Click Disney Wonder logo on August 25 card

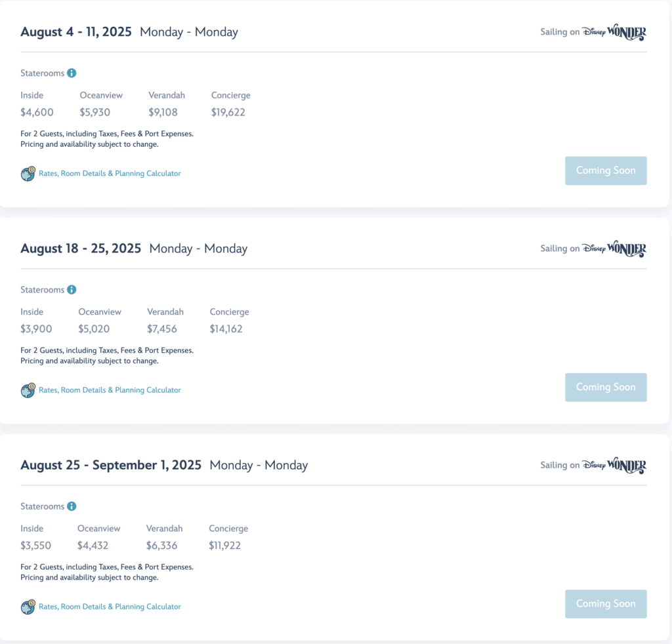pos(614,465)
